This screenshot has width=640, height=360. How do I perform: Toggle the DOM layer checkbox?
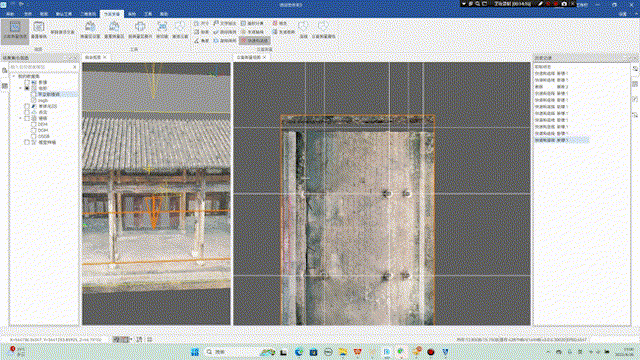click(x=33, y=130)
